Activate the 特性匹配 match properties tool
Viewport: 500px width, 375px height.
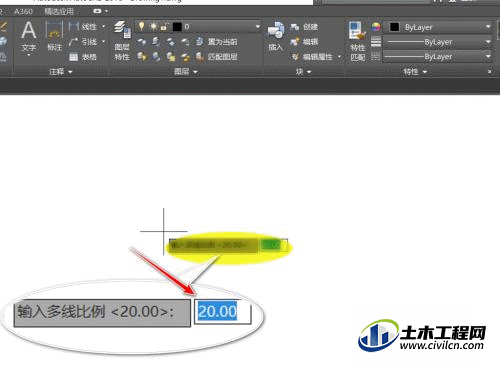click(x=357, y=41)
